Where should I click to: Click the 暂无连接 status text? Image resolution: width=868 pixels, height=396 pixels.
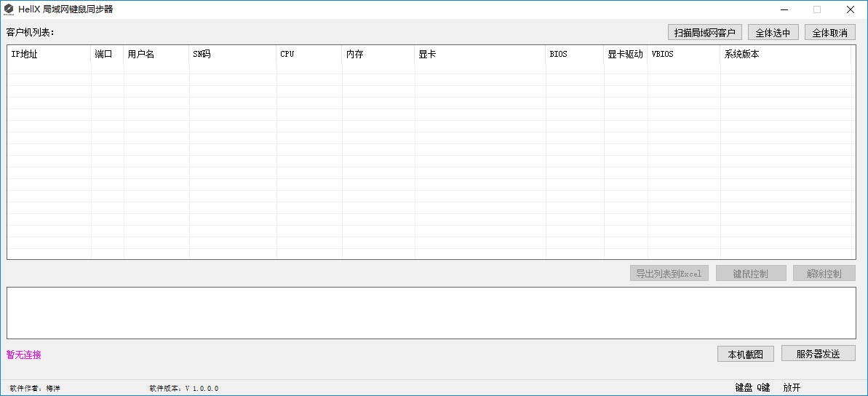pyautogui.click(x=24, y=355)
